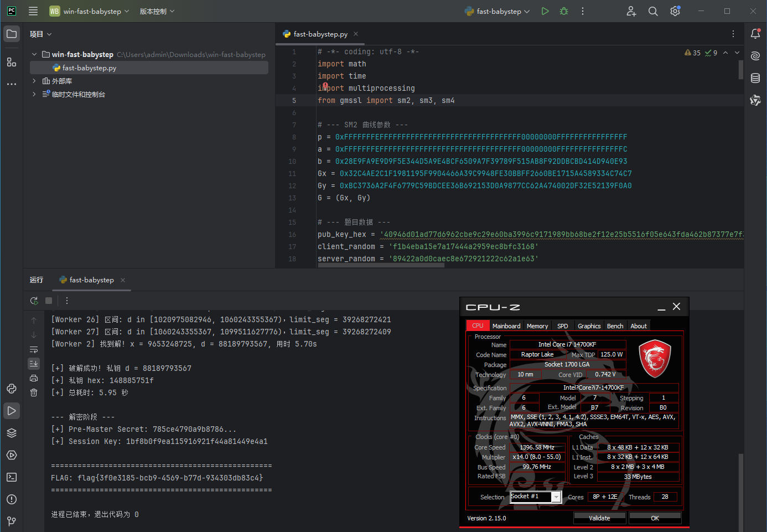
Task: Open the 版本控制 dropdown menu
Action: tap(157, 11)
